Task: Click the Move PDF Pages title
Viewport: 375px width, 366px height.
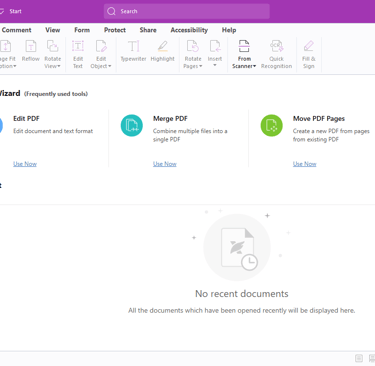Action: [x=319, y=119]
